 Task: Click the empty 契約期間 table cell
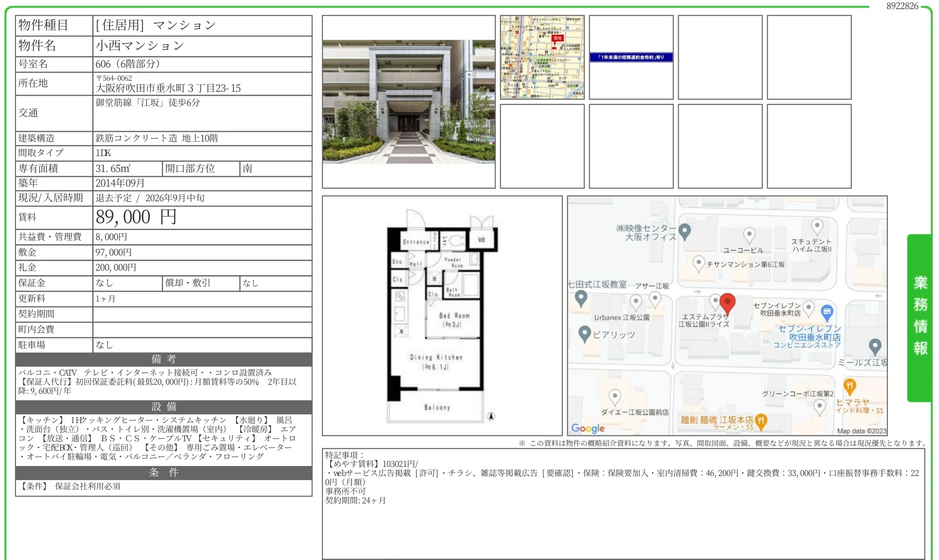point(202,314)
